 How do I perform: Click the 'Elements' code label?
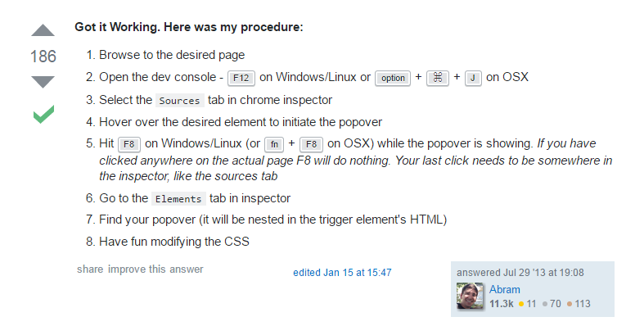tap(178, 198)
